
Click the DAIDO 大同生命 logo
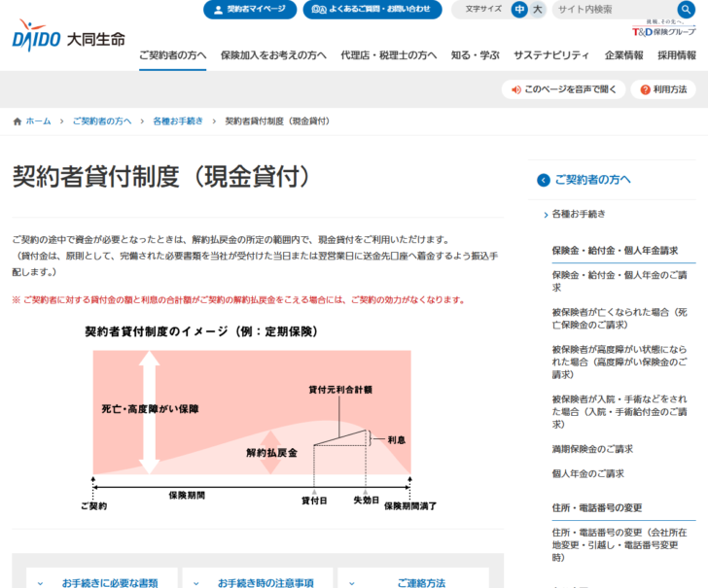[69, 36]
